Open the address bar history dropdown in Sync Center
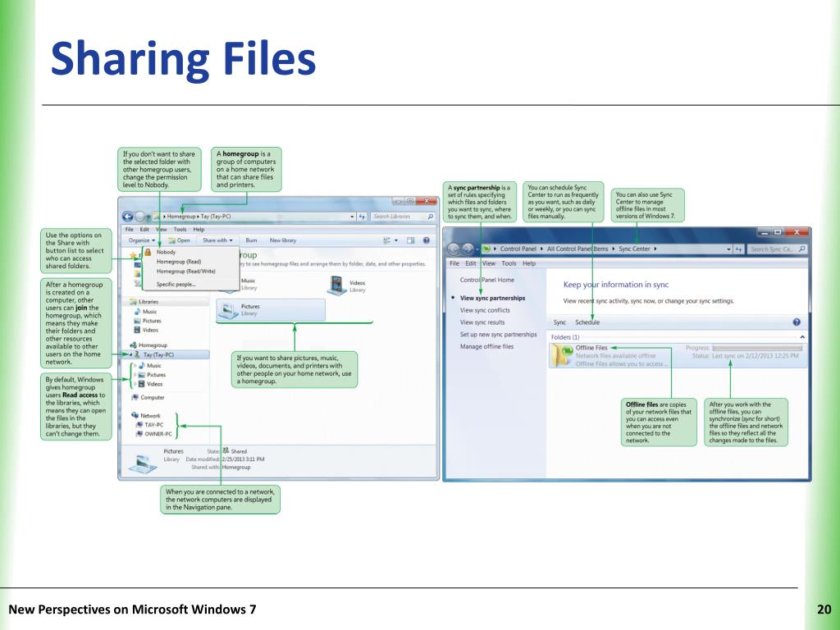 [x=728, y=249]
